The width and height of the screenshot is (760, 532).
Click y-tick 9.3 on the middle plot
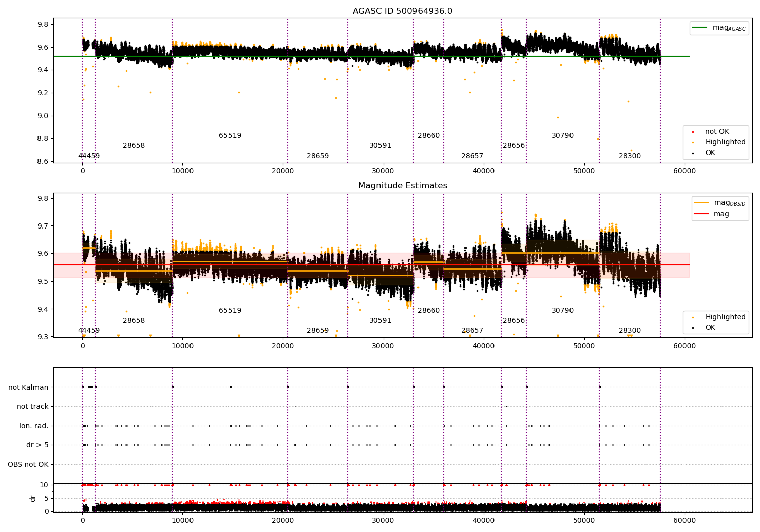[43, 337]
